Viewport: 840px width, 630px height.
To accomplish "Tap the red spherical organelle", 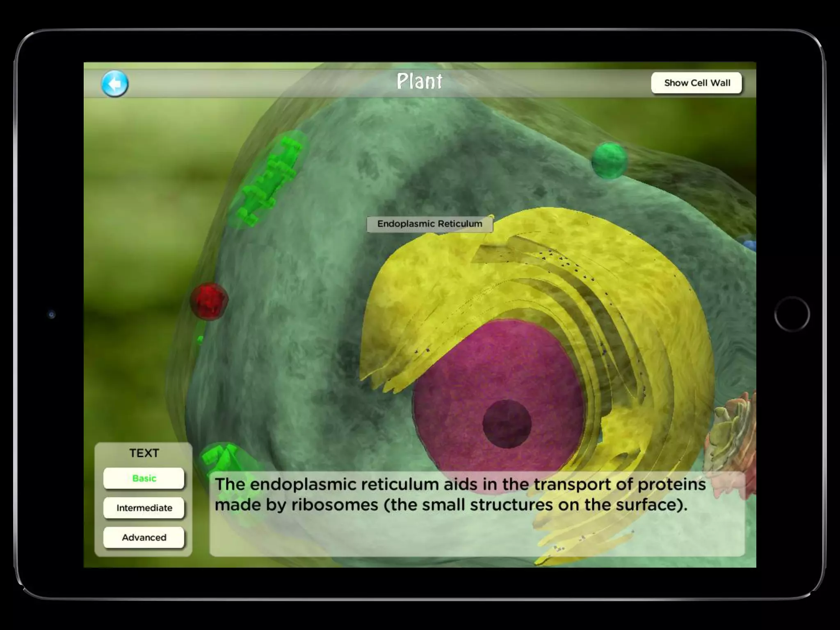I will (x=209, y=301).
